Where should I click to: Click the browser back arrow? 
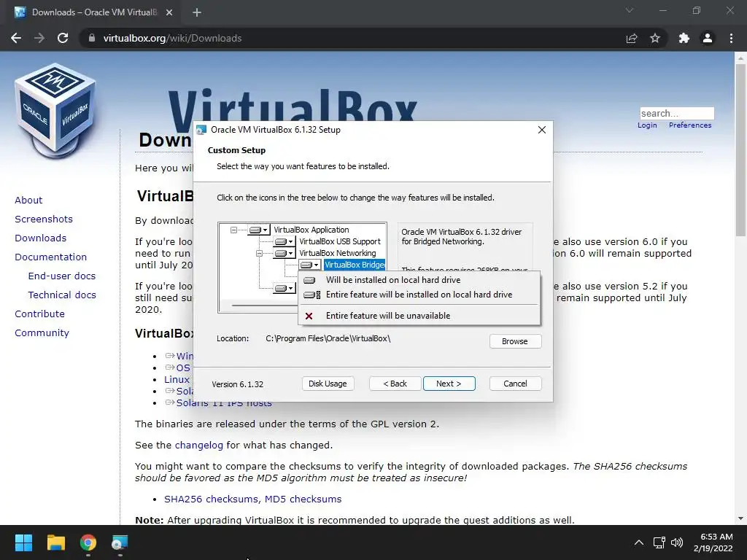tap(16, 38)
